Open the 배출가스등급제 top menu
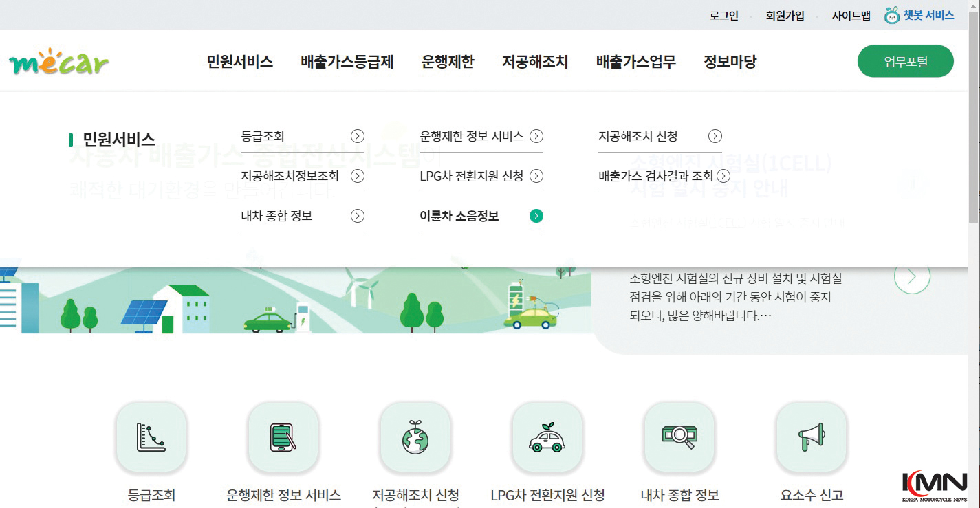This screenshot has height=508, width=980. (347, 62)
